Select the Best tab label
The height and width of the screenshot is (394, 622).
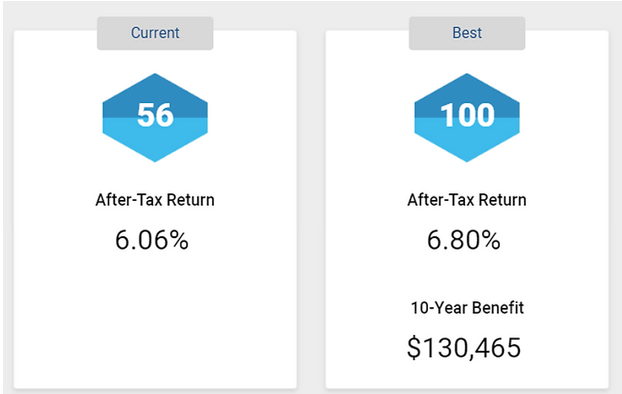[x=467, y=33]
